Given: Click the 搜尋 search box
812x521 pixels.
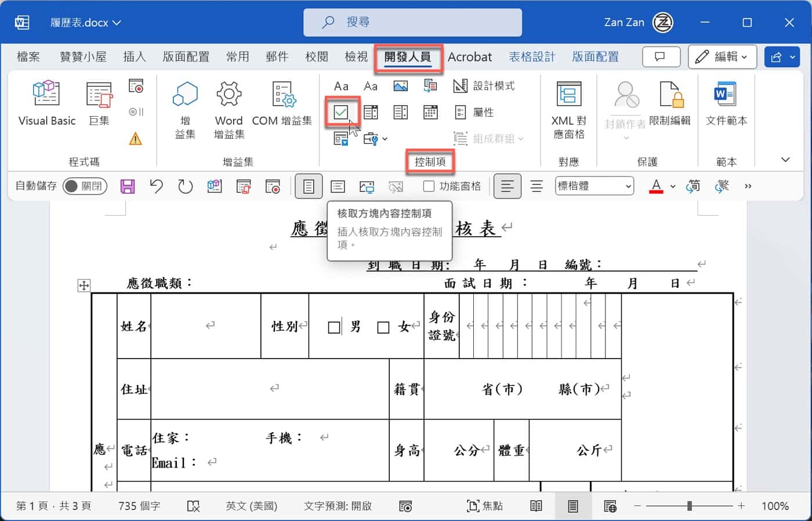Looking at the screenshot, I should (412, 22).
